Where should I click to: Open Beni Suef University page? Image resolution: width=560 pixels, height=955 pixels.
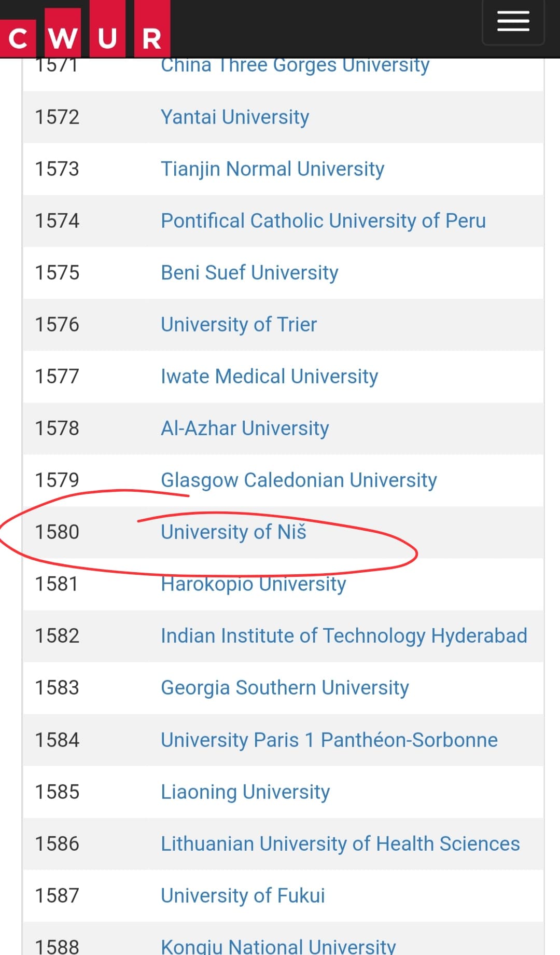coord(249,273)
